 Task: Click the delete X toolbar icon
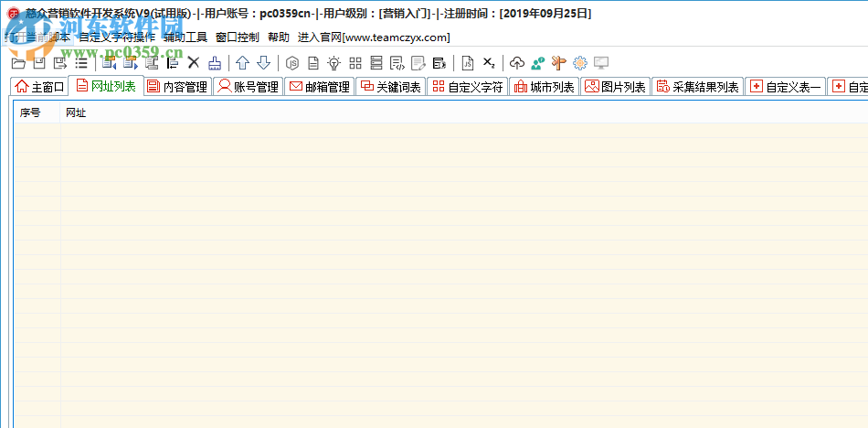point(193,63)
